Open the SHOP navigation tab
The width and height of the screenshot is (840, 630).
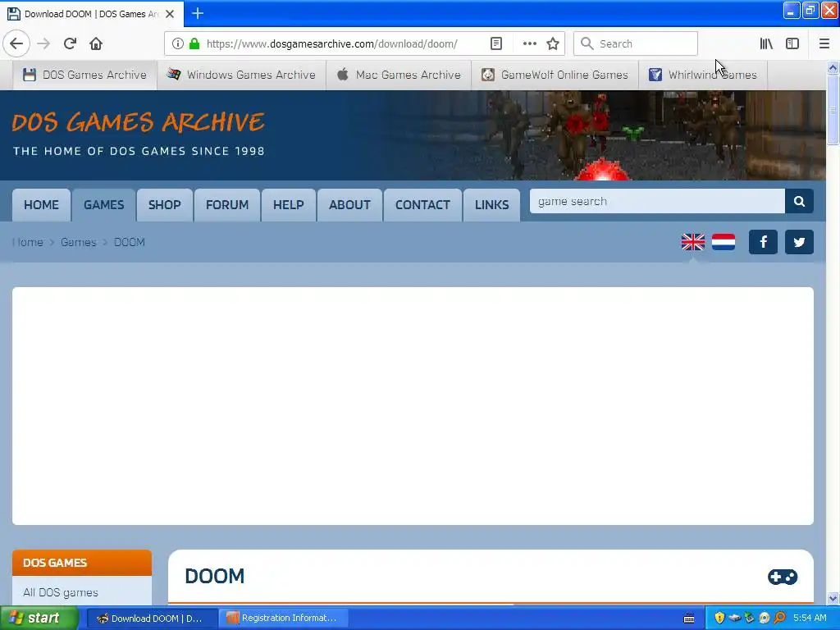click(x=164, y=204)
